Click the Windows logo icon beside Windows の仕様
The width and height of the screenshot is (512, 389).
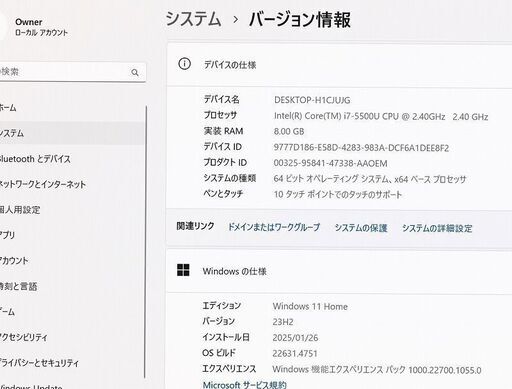pyautogui.click(x=183, y=270)
